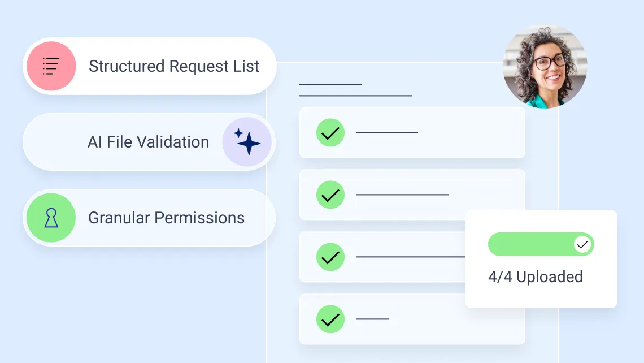The height and width of the screenshot is (363, 644).
Task: Click the long subtitle line above the checklist
Action: pyautogui.click(x=356, y=96)
